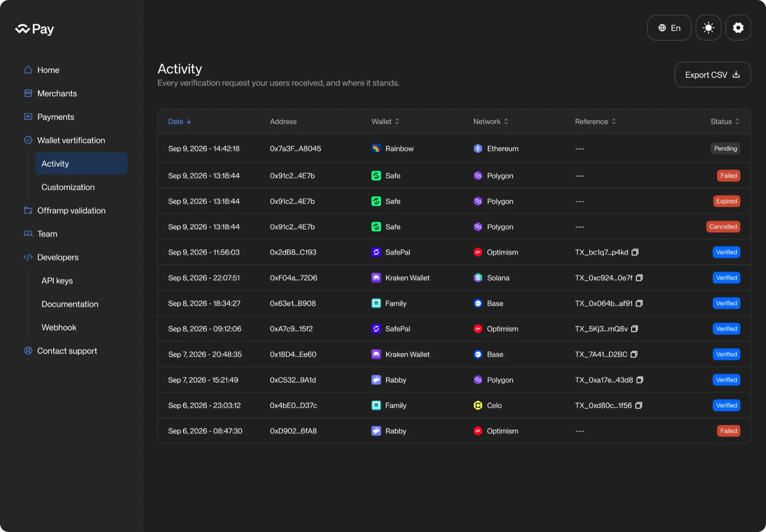Select Activity sub-item
This screenshot has height=532, width=766.
tap(81, 163)
